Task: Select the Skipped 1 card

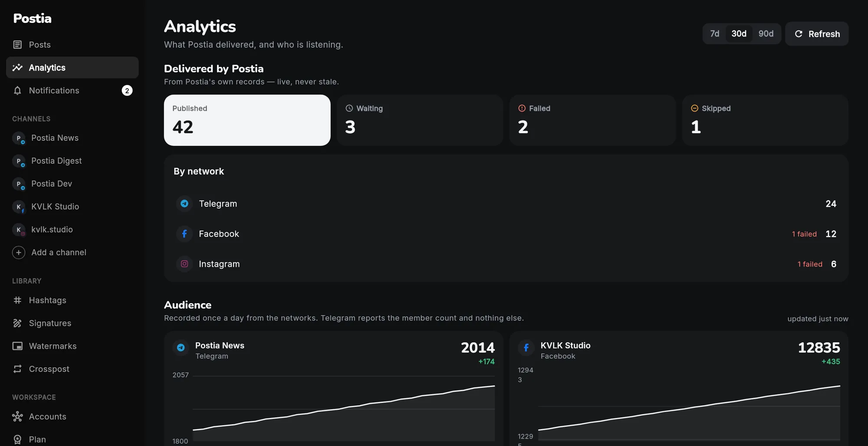Action: (x=765, y=120)
